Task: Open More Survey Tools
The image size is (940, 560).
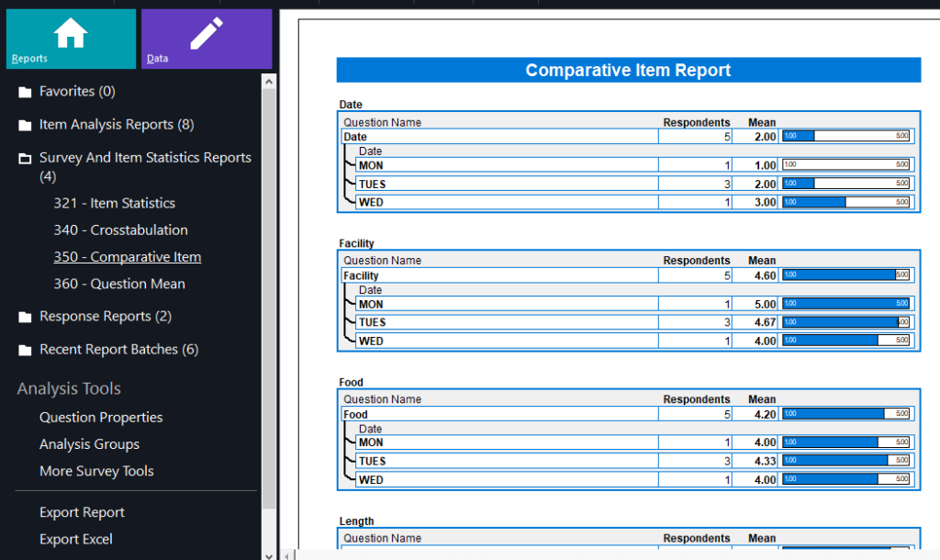Action: tap(96, 471)
